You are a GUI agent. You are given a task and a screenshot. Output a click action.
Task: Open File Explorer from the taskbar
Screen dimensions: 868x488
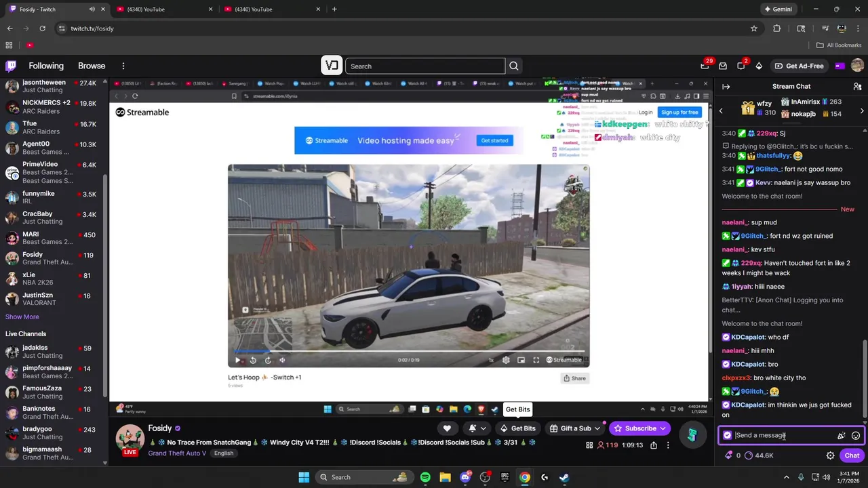click(445, 477)
